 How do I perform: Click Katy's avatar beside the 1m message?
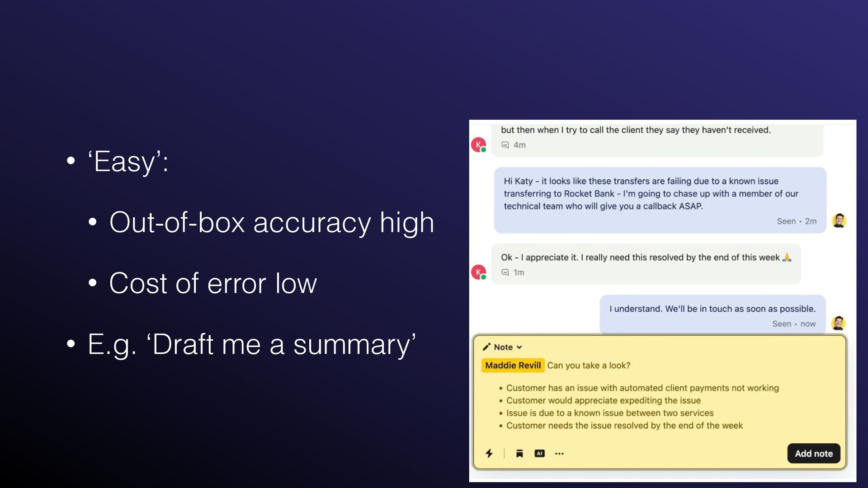click(x=479, y=272)
